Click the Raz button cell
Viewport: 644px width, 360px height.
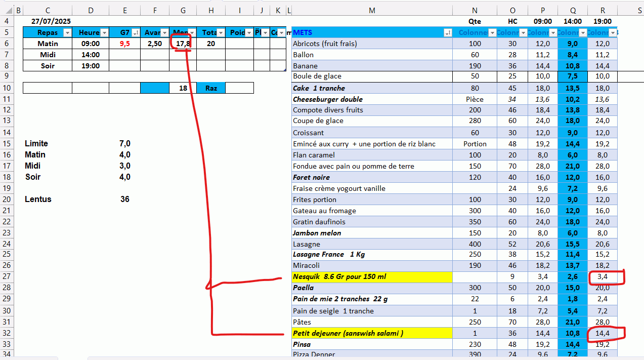click(211, 88)
